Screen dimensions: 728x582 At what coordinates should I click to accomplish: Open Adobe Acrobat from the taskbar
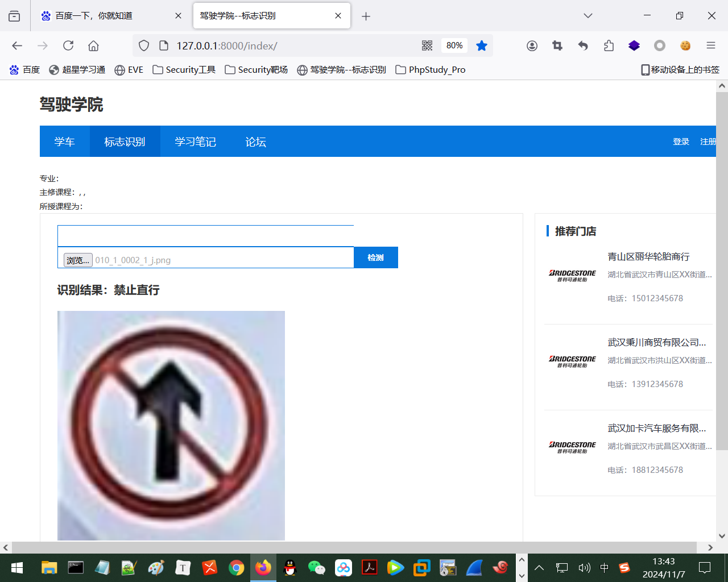pyautogui.click(x=370, y=568)
